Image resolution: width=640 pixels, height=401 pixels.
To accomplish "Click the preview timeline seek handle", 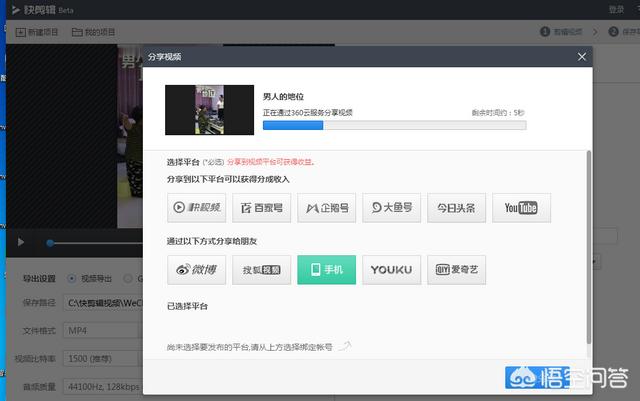I will click(50, 243).
